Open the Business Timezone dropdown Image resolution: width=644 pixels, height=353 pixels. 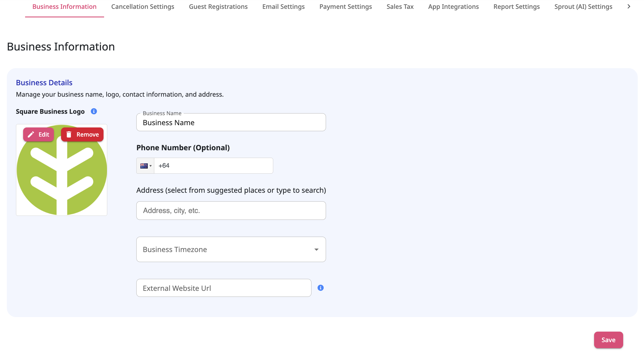coord(231,249)
